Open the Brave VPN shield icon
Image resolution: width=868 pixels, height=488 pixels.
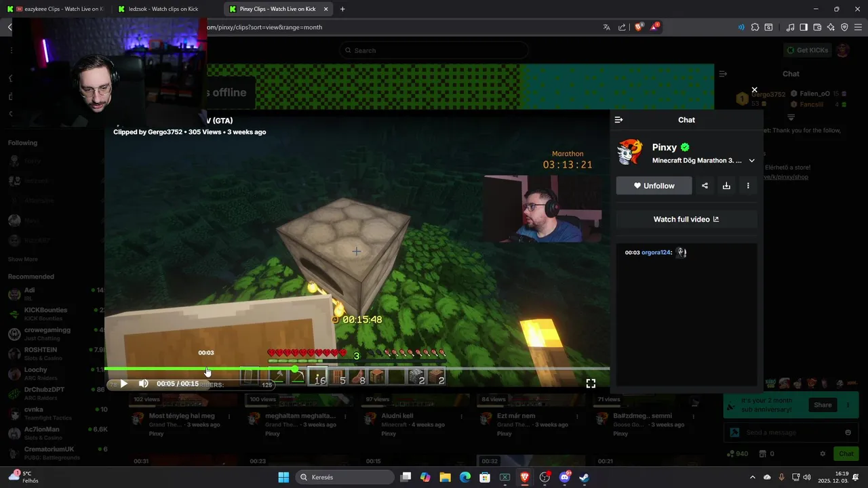844,27
